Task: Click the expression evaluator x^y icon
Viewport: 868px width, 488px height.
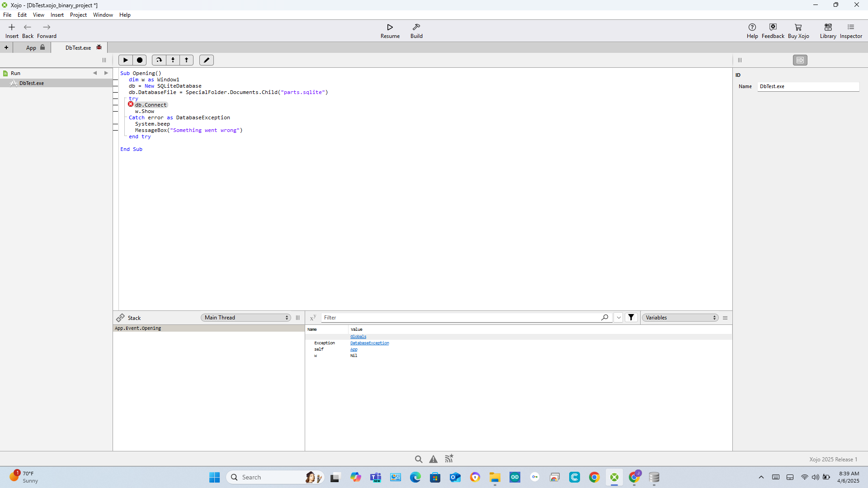Action: (313, 318)
